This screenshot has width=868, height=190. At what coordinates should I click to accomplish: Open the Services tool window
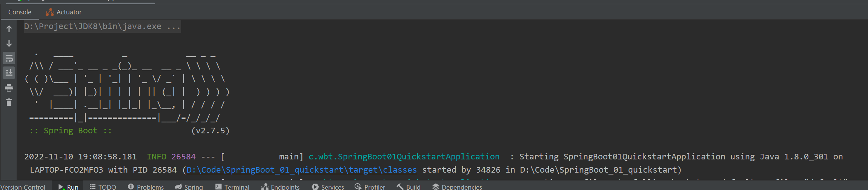coord(328,187)
